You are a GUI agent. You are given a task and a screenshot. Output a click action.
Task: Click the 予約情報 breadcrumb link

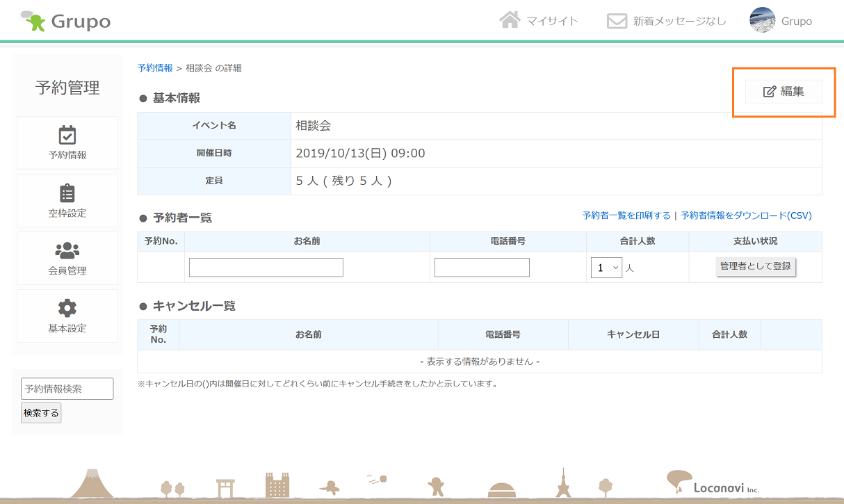coord(155,68)
